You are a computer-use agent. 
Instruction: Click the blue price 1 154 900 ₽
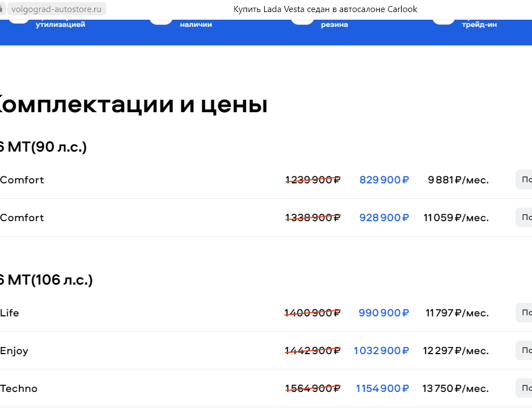click(x=382, y=388)
